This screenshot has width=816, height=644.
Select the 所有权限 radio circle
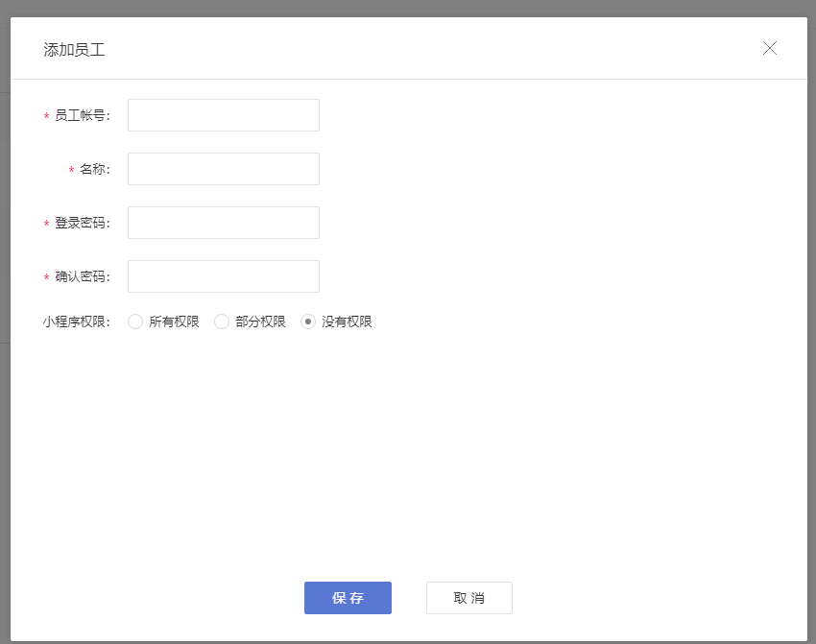pyautogui.click(x=135, y=322)
